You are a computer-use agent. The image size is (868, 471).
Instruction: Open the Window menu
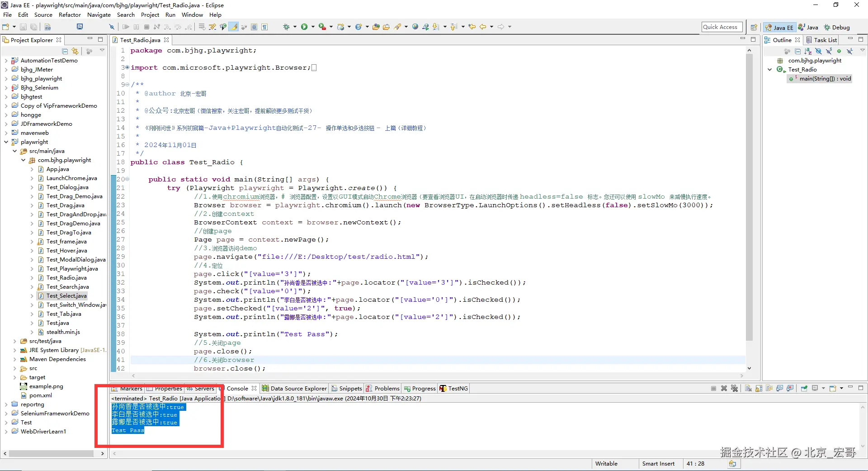192,15
